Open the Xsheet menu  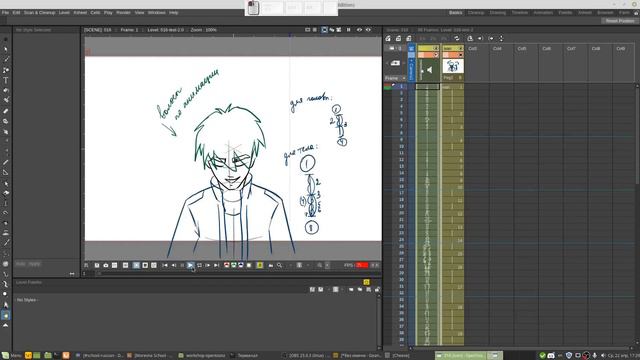(80, 13)
